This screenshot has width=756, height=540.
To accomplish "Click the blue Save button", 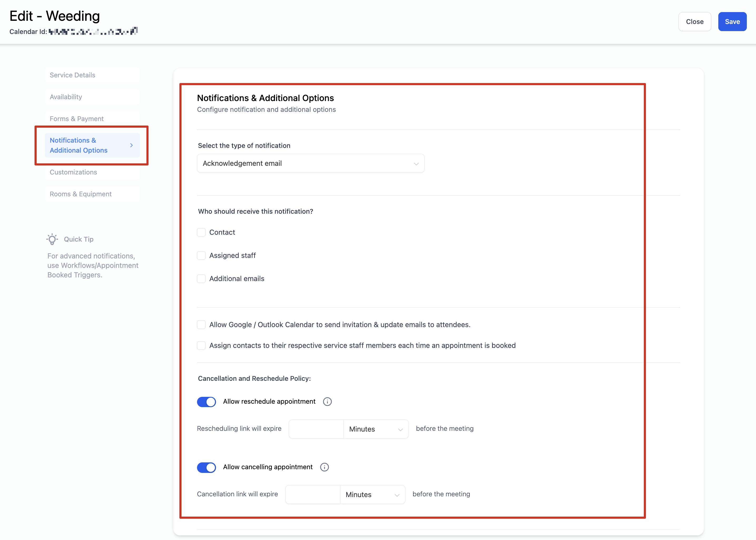I will click(732, 22).
